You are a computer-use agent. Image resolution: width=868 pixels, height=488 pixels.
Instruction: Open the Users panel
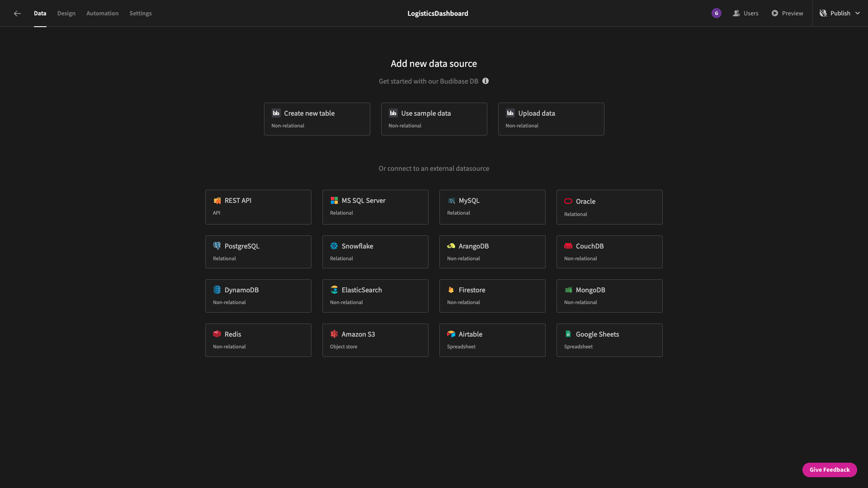[x=745, y=13]
